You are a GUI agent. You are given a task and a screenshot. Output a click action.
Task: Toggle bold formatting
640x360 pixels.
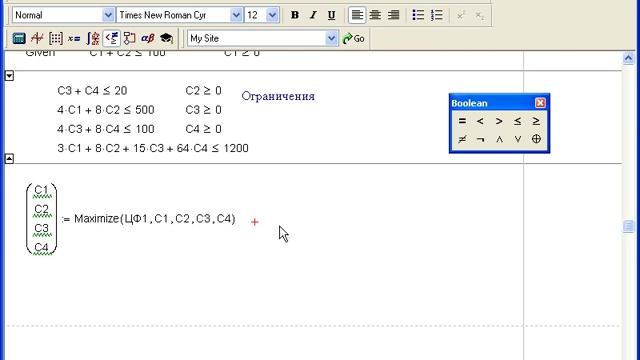tap(295, 15)
